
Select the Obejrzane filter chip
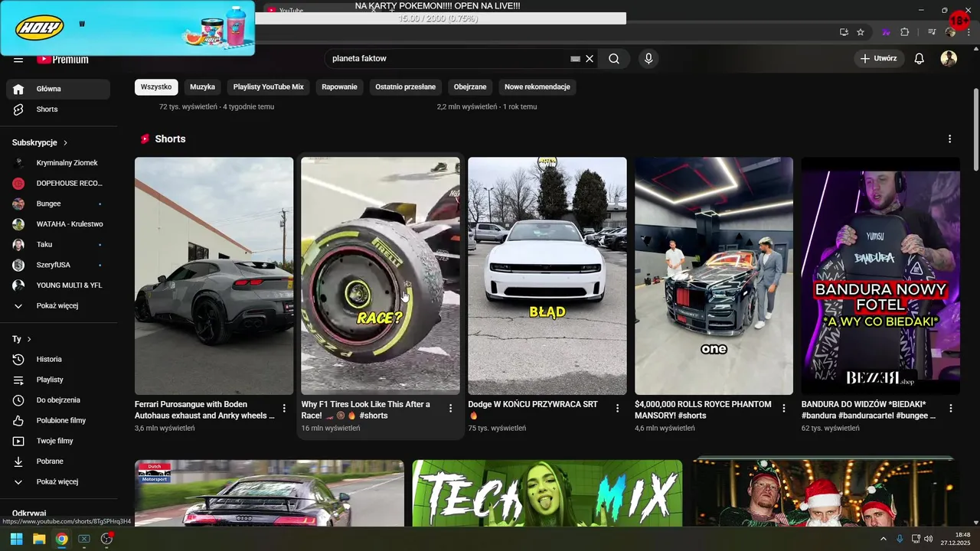tap(470, 87)
